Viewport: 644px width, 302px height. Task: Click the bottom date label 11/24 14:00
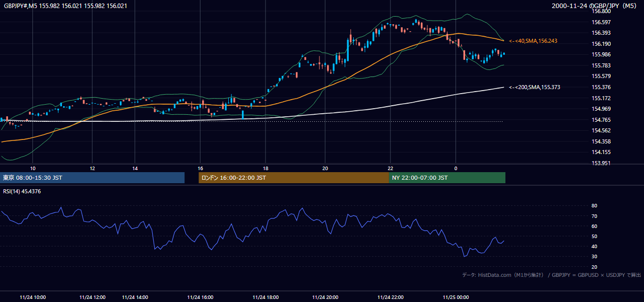click(135, 297)
